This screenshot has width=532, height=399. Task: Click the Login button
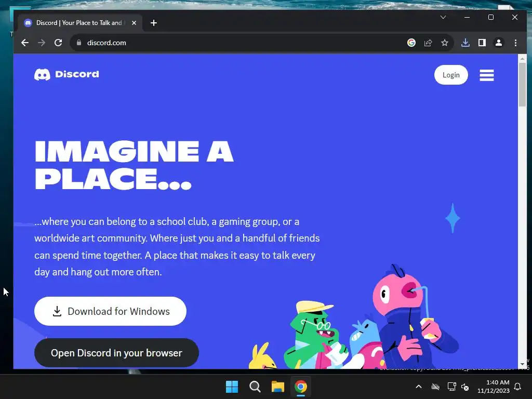(451, 75)
